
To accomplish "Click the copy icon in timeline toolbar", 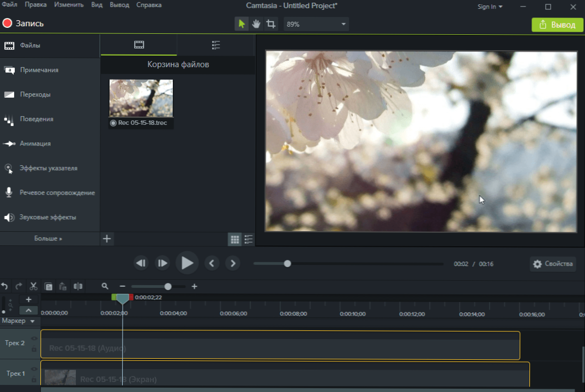I will [x=49, y=286].
